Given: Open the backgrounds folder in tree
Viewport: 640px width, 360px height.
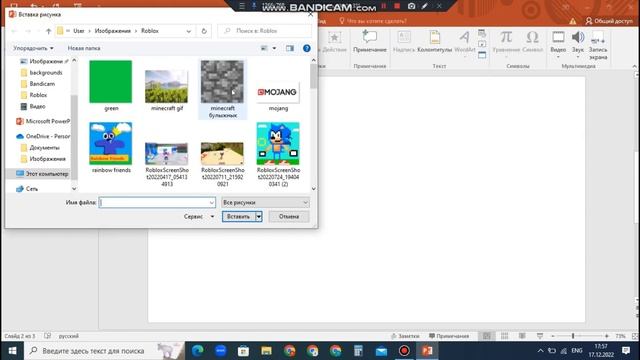Looking at the screenshot, I should tap(46, 73).
